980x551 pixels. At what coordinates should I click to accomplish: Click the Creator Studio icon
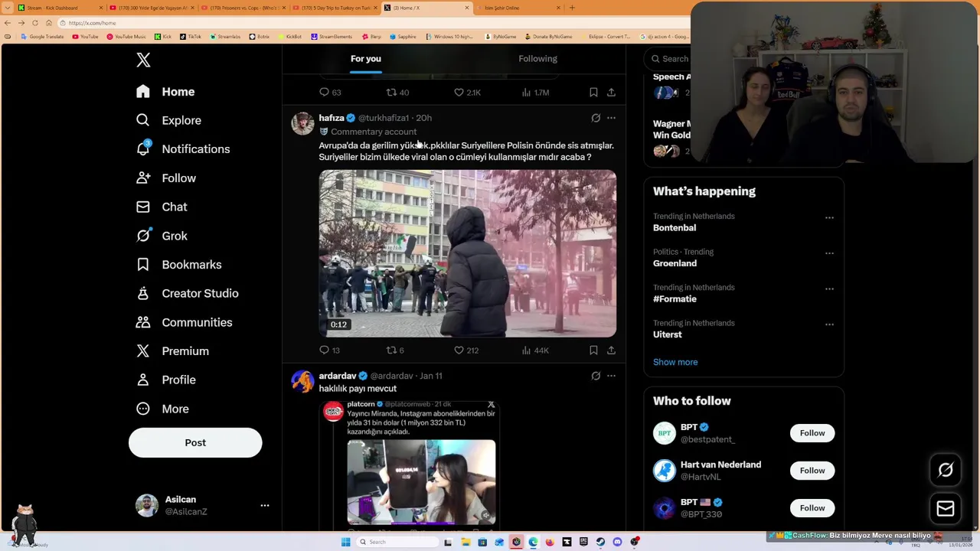(x=143, y=293)
